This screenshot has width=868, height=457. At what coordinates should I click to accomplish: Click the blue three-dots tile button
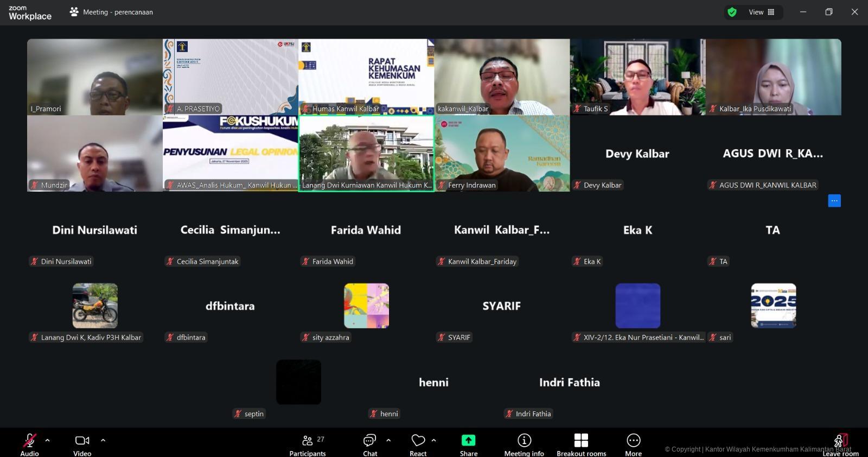click(834, 201)
